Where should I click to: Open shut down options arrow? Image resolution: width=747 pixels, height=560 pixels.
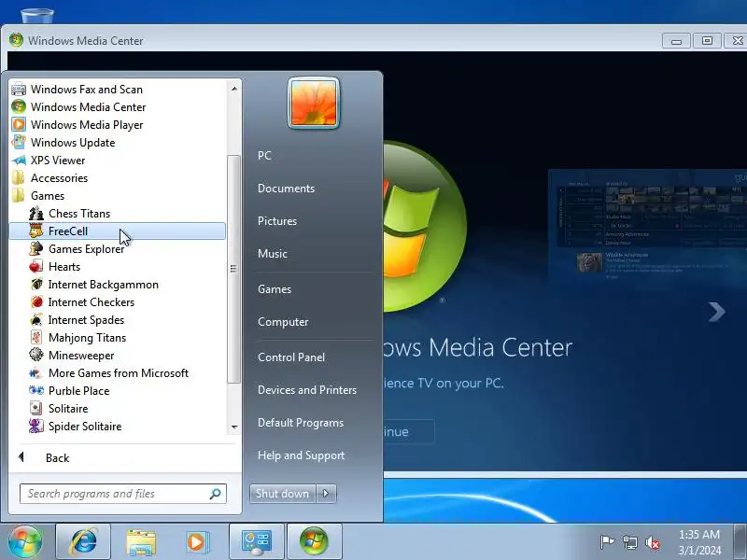pyautogui.click(x=326, y=494)
